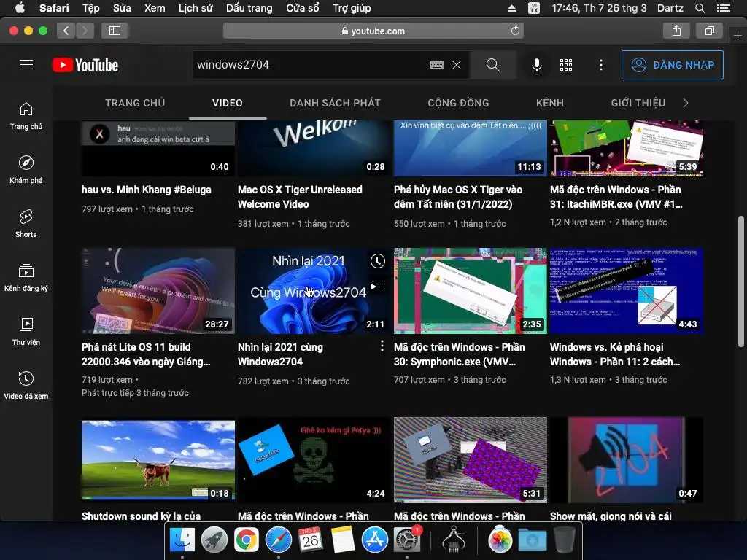Screen dimensions: 747x560
Task: Switch to the TRANG CHỦ channel tab
Action: click(135, 103)
